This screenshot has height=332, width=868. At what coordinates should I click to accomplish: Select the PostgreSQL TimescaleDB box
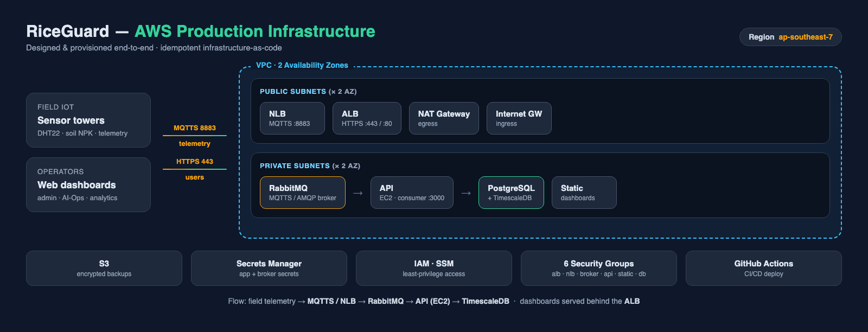[x=511, y=193]
